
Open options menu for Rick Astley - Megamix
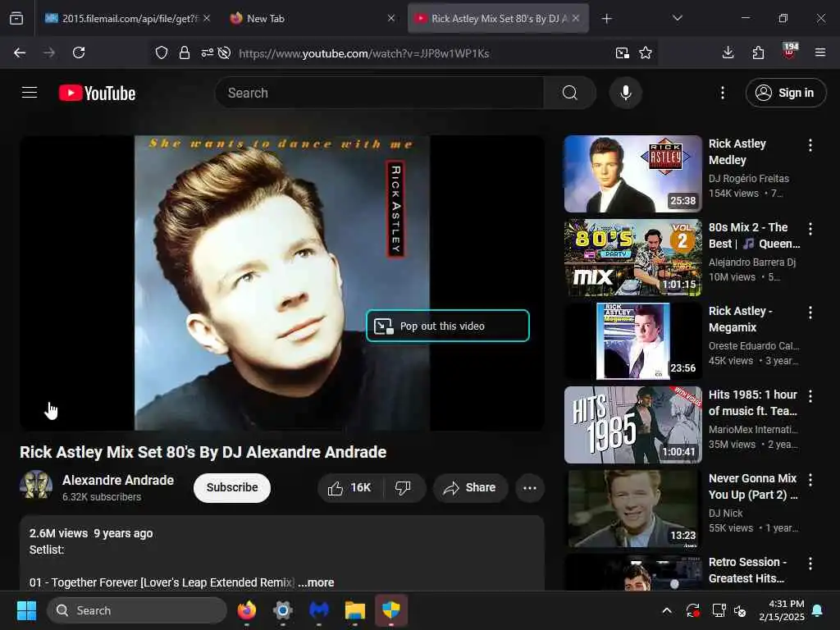coord(810,313)
